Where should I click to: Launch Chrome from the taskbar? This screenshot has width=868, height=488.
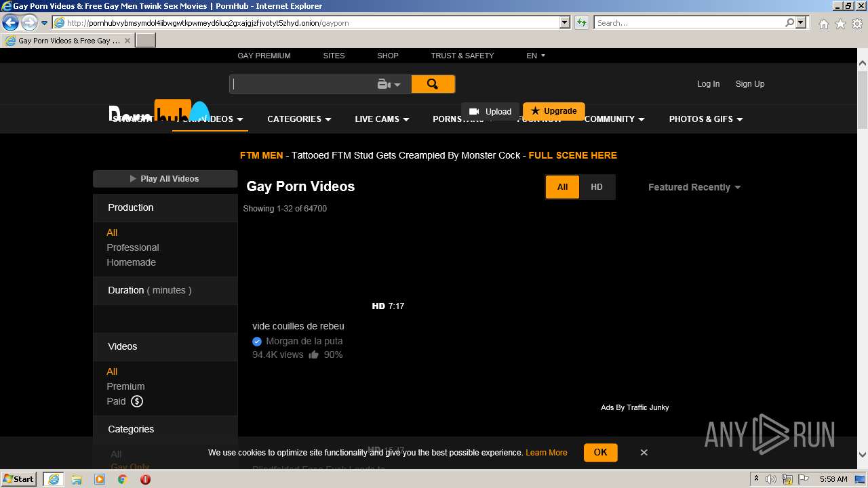(x=123, y=479)
